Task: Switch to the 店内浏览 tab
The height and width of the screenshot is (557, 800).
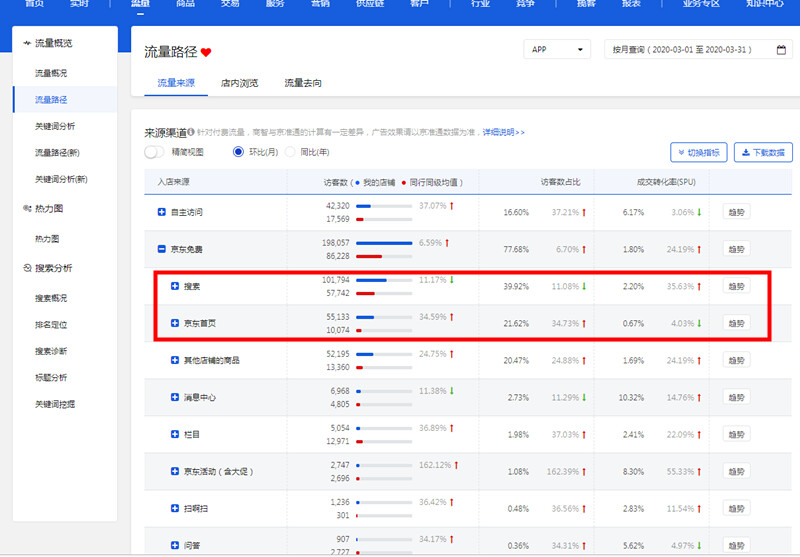Action: 239,83
